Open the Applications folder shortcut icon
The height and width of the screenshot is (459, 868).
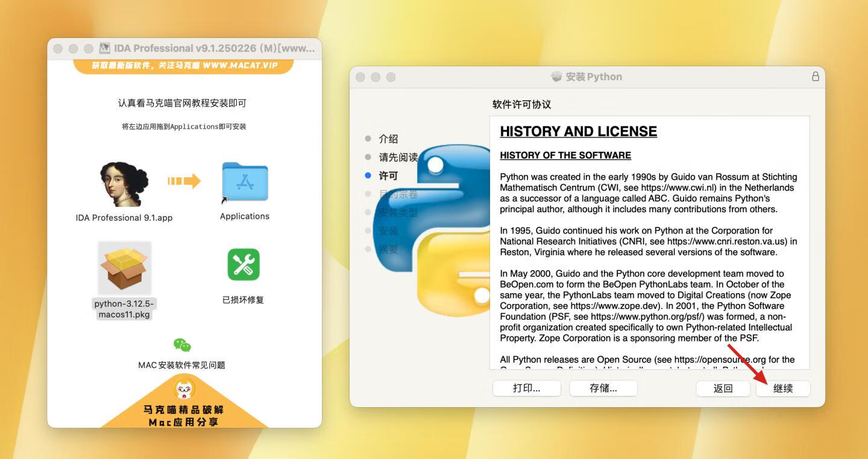(x=244, y=183)
